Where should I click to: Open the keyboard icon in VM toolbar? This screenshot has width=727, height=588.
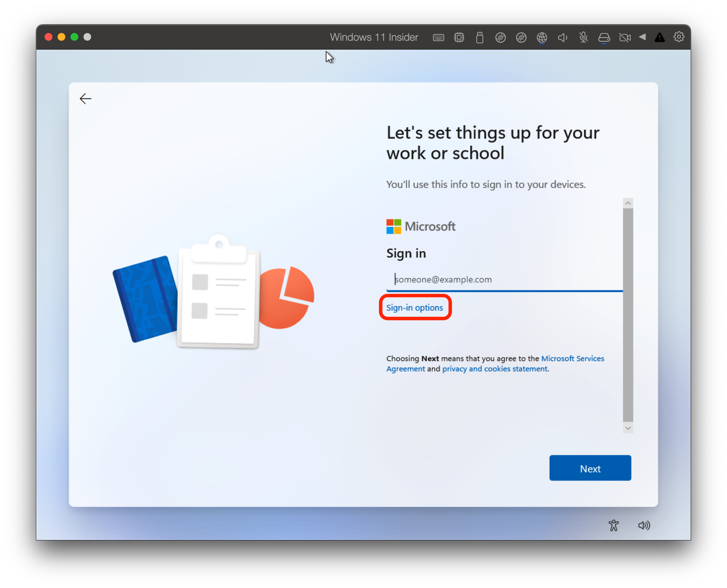[x=438, y=37]
